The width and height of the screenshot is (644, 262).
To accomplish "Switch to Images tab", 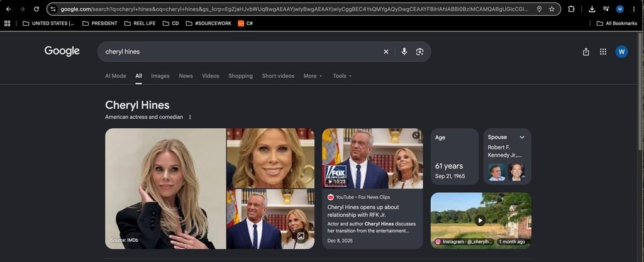I will click(x=160, y=76).
